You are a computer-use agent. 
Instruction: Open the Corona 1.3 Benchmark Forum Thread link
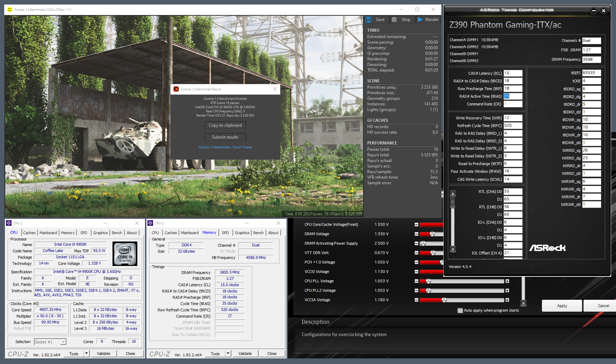click(225, 147)
